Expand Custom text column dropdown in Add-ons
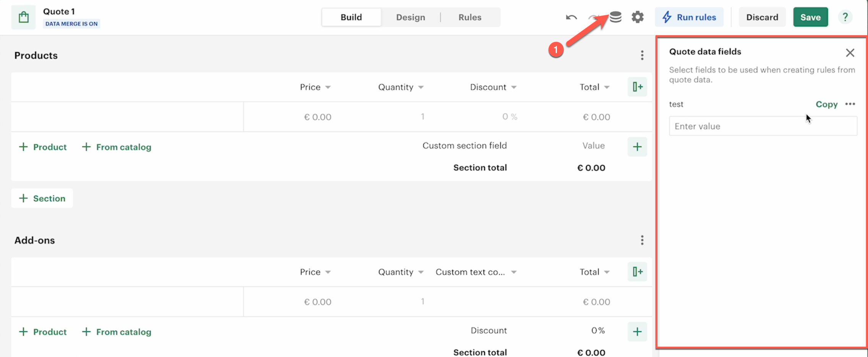Screen dimensions: 868x357 click(x=514, y=272)
